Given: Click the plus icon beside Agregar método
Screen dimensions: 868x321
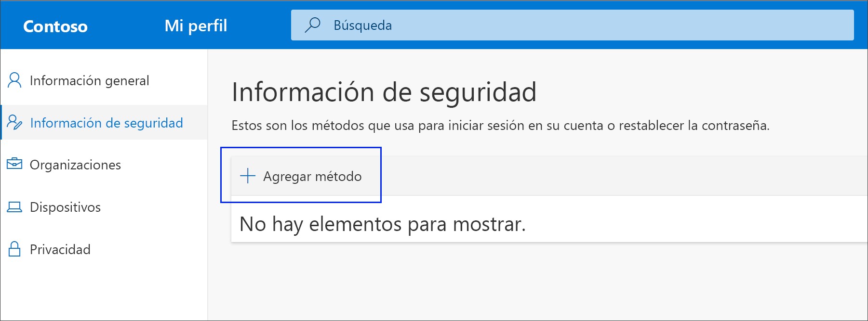Looking at the screenshot, I should click(248, 176).
